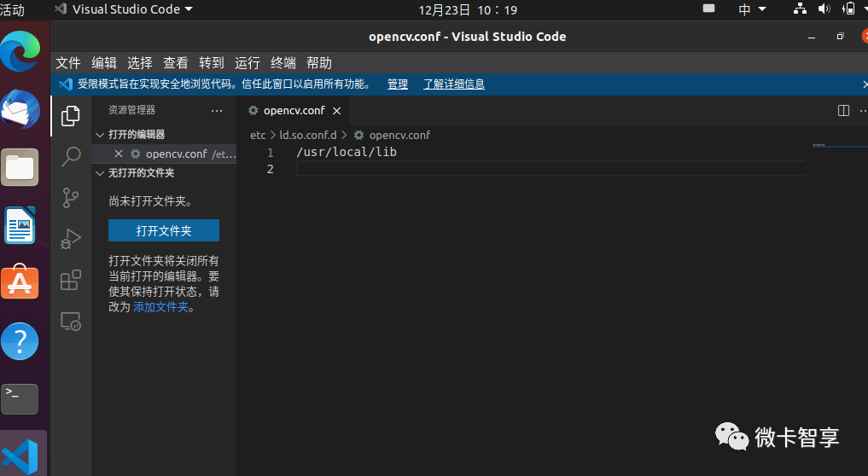This screenshot has width=868, height=476.
Task: Launch Thunderbird mail from the dock
Action: (x=20, y=109)
